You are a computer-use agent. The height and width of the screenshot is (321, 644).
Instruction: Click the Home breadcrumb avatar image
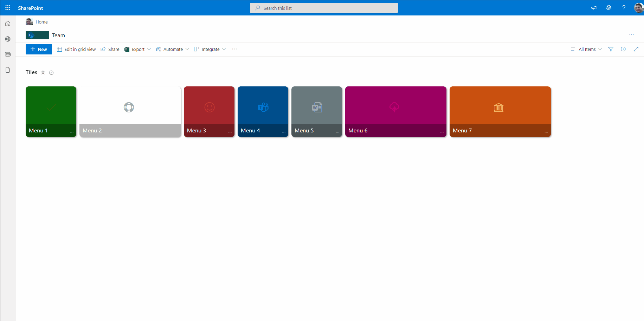tap(29, 22)
